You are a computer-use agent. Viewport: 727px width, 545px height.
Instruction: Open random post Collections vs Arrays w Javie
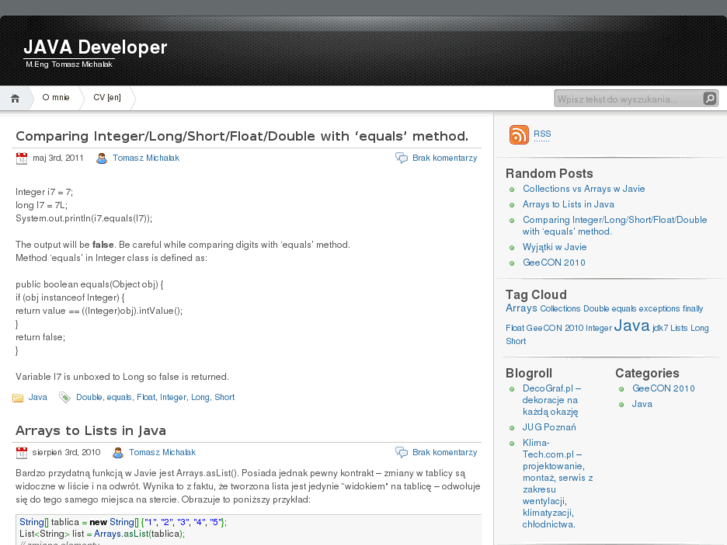click(x=584, y=189)
